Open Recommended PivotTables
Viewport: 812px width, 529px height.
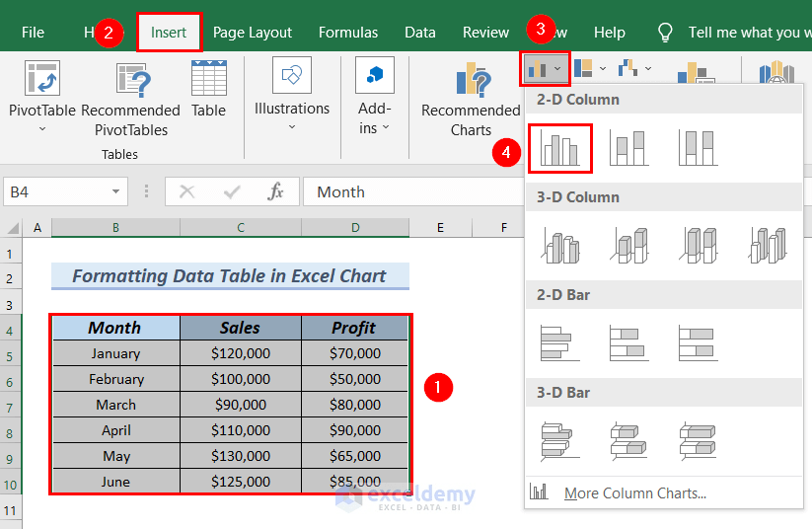point(131,99)
